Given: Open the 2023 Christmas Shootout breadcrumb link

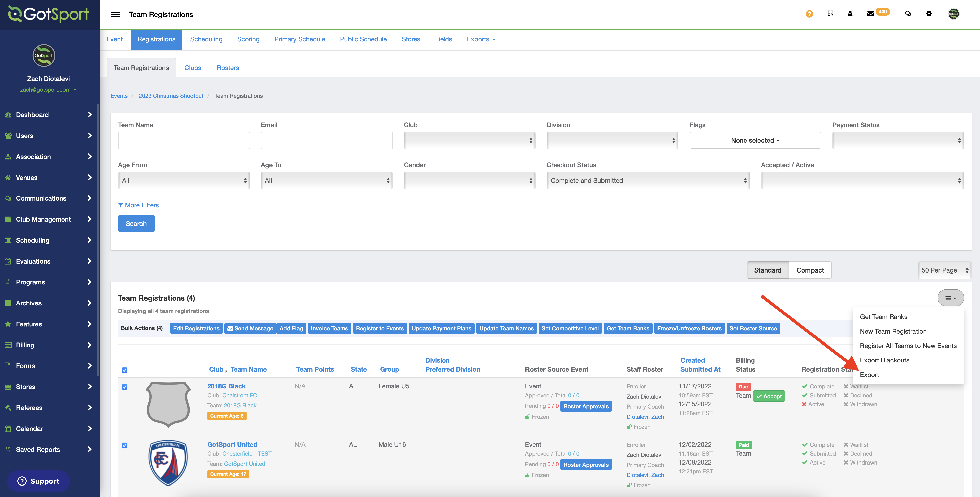Looking at the screenshot, I should pos(171,96).
